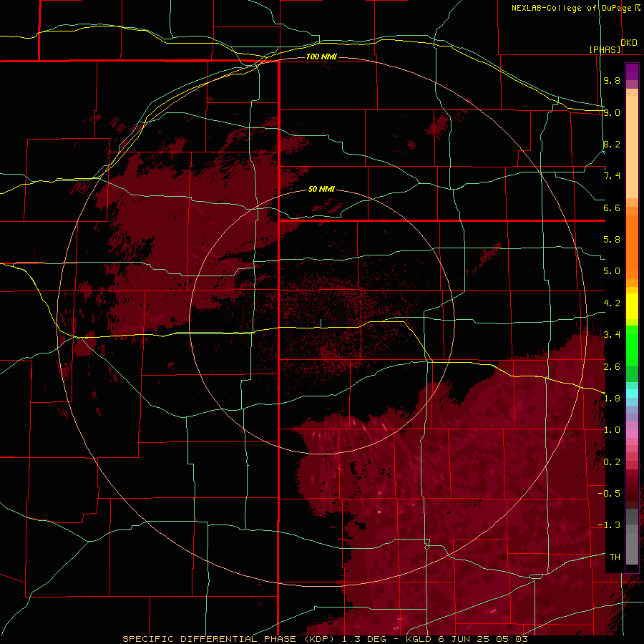Click the 8.2 value on the color scale
This screenshot has width=644, height=644.
click(x=612, y=144)
